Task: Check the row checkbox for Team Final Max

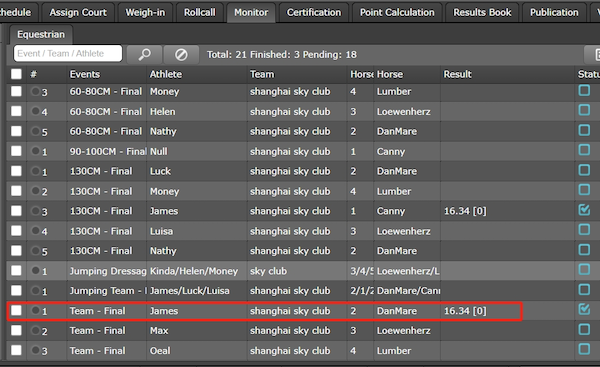Action: point(16,330)
